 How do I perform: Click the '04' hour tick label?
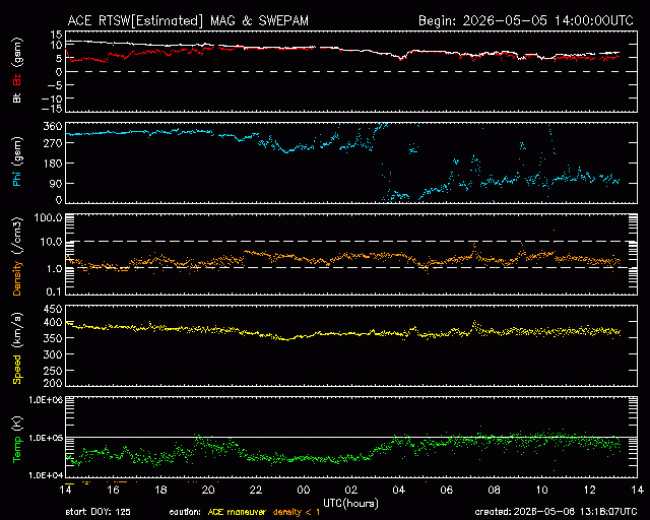pyautogui.click(x=399, y=490)
